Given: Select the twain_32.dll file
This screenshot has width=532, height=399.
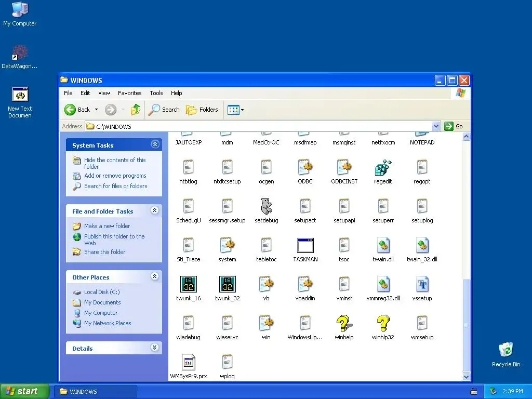Looking at the screenshot, I should coord(422,245).
